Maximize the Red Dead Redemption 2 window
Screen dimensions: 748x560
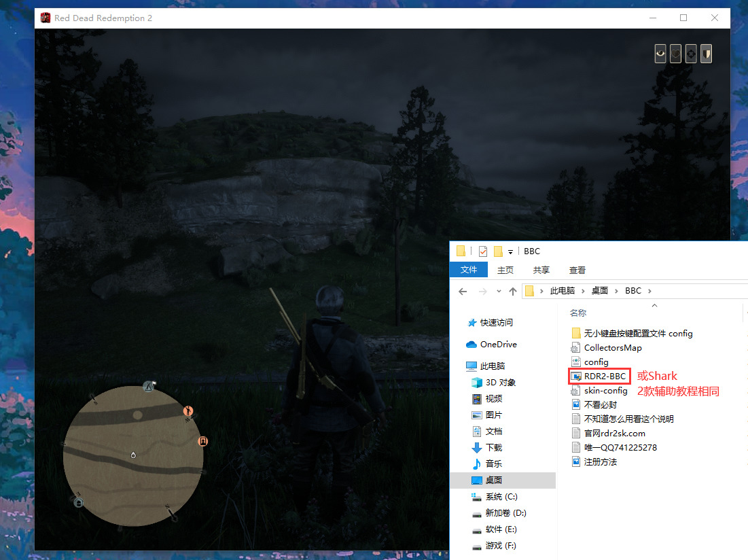coord(683,18)
